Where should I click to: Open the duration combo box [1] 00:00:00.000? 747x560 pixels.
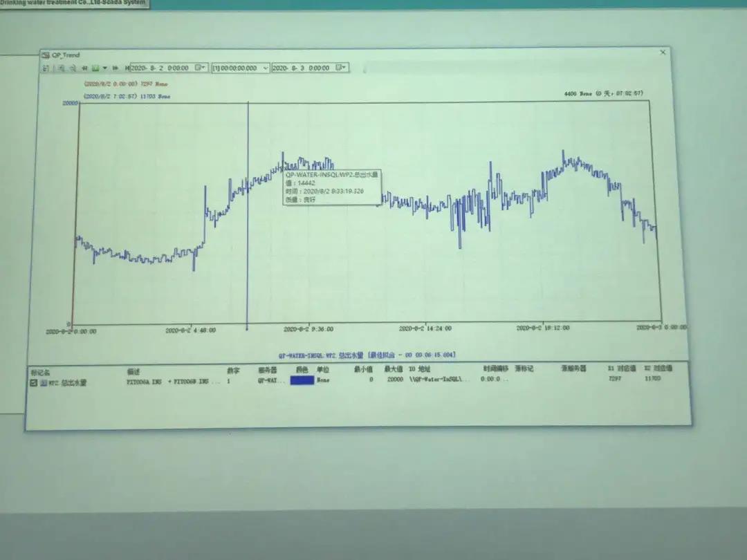point(241,68)
